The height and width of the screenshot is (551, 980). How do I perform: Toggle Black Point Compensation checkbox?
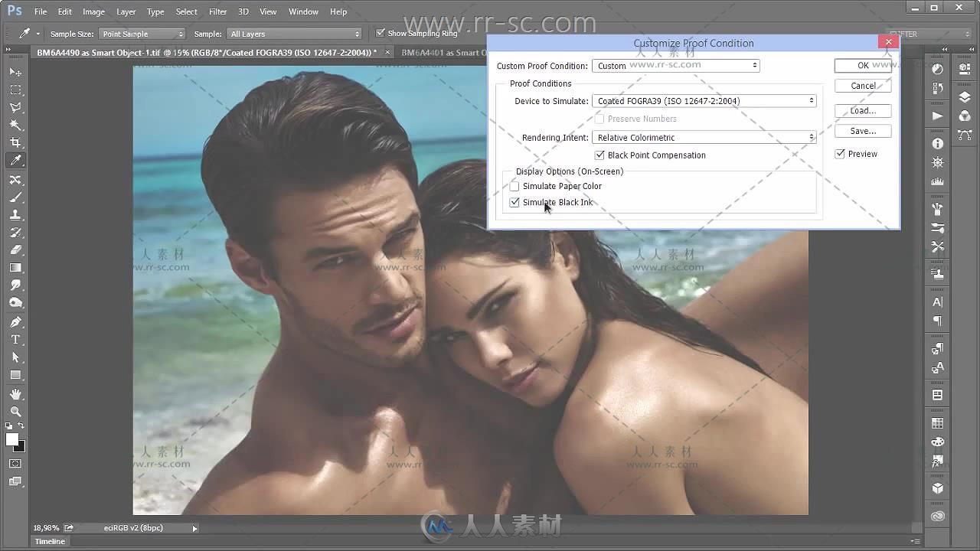coord(599,155)
